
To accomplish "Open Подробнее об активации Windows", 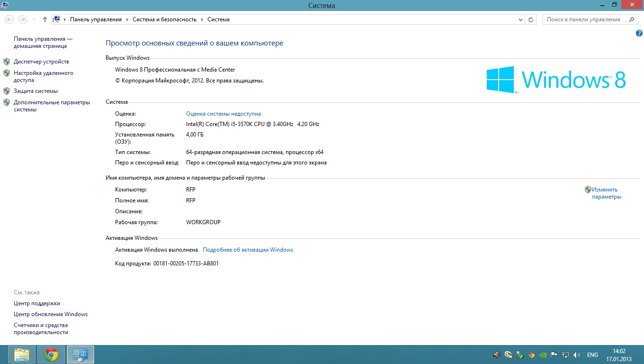I will [x=248, y=250].
